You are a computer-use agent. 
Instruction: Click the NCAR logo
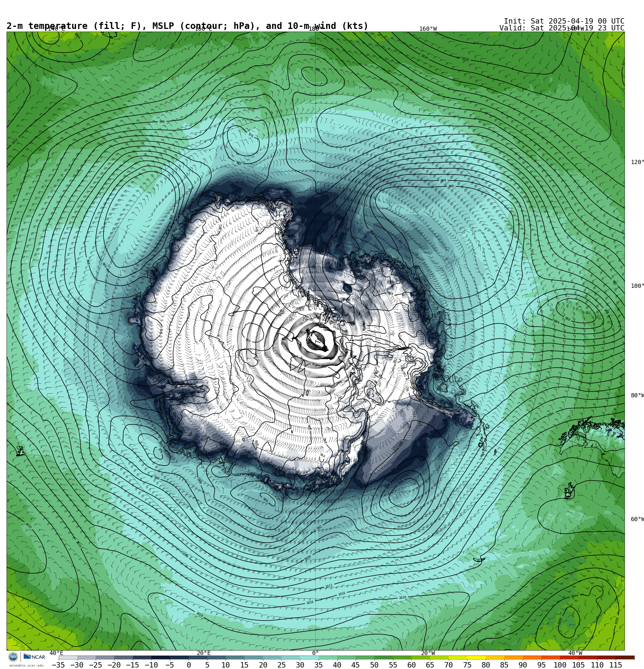(34, 657)
